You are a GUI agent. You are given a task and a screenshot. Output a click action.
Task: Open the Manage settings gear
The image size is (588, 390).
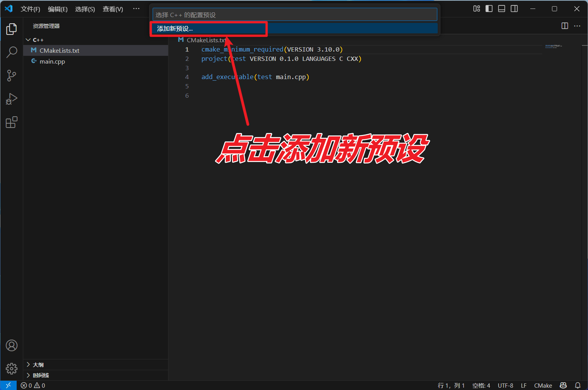[12, 368]
